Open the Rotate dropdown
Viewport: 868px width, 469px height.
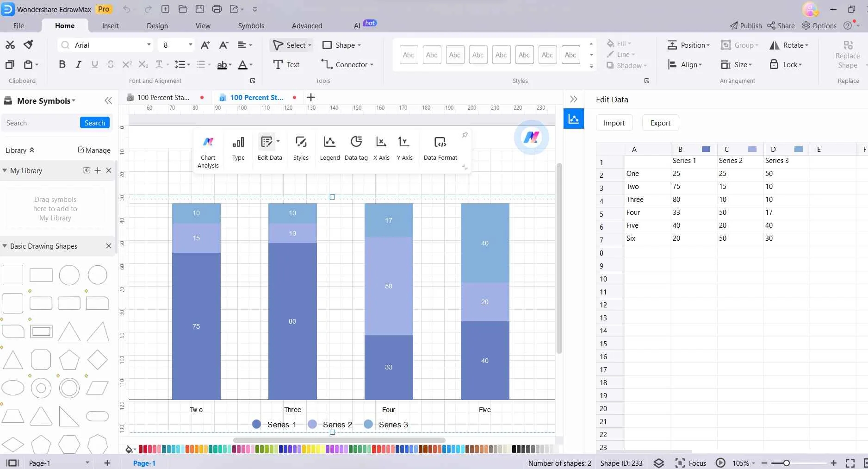click(789, 45)
